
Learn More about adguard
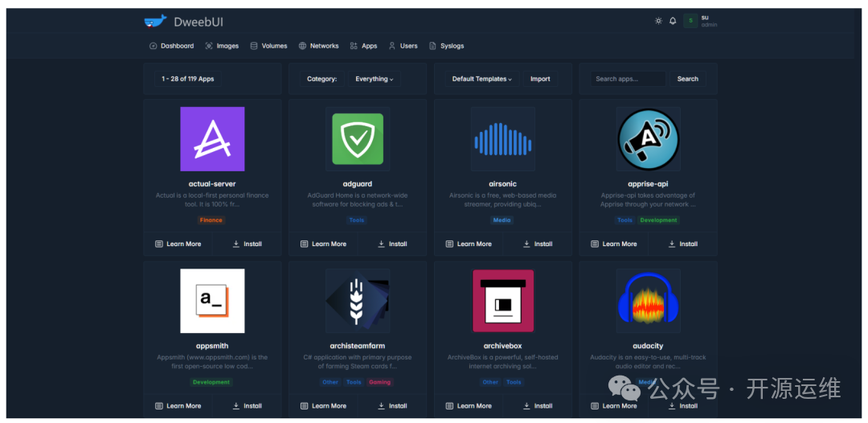(323, 244)
